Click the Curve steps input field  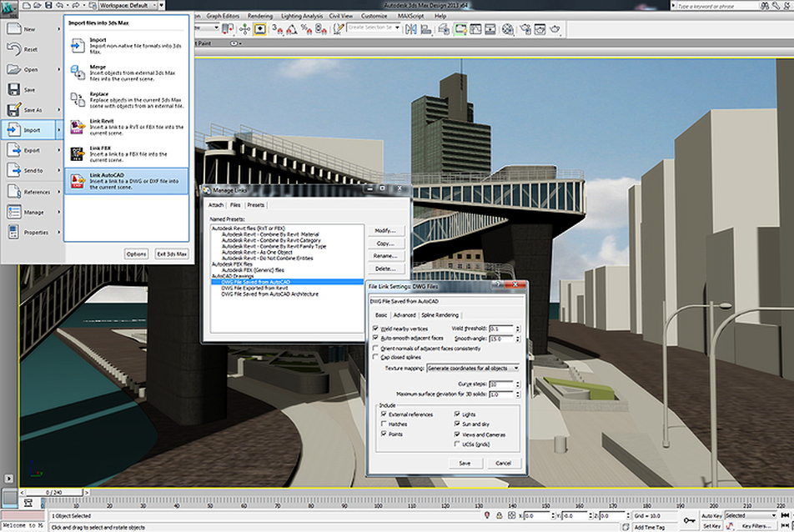pos(500,384)
